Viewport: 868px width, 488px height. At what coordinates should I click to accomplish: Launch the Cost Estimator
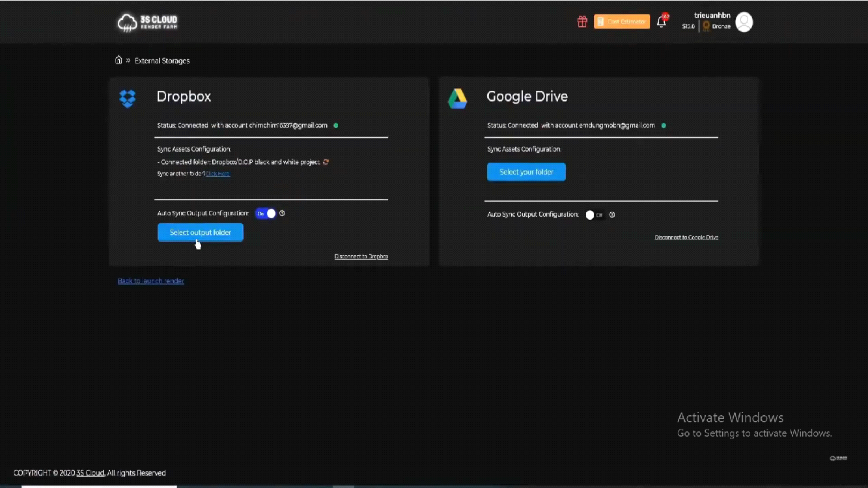point(622,21)
